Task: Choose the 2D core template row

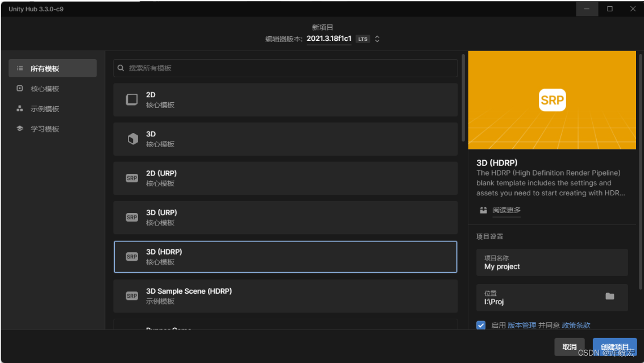Action: coord(285,100)
